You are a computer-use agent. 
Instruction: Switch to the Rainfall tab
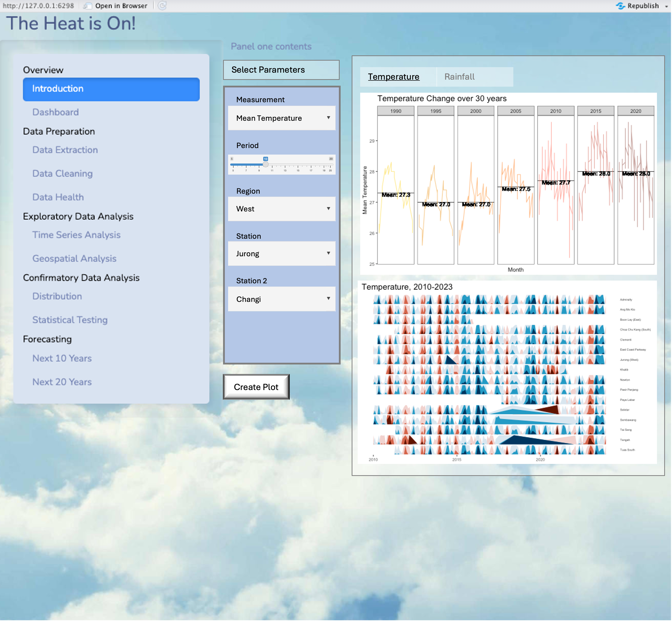click(x=459, y=77)
